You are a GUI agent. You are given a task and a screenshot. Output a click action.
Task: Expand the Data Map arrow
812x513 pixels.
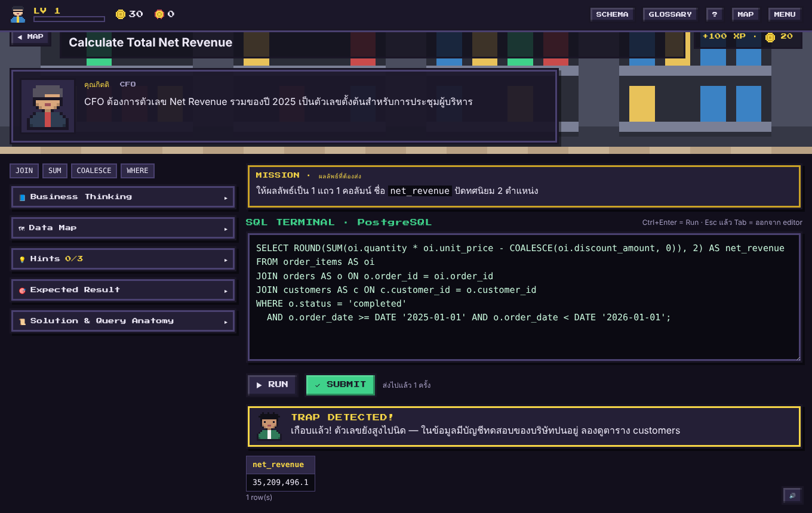point(226,228)
